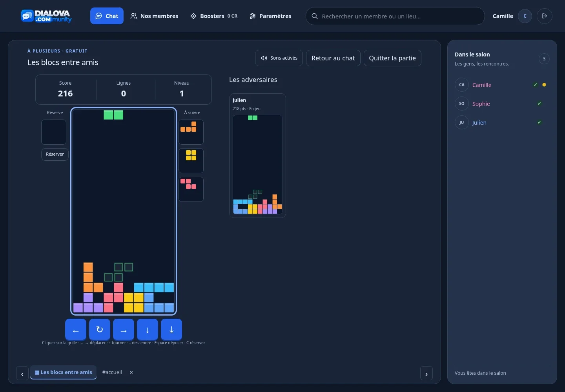Click Quitter la partie

tap(392, 58)
